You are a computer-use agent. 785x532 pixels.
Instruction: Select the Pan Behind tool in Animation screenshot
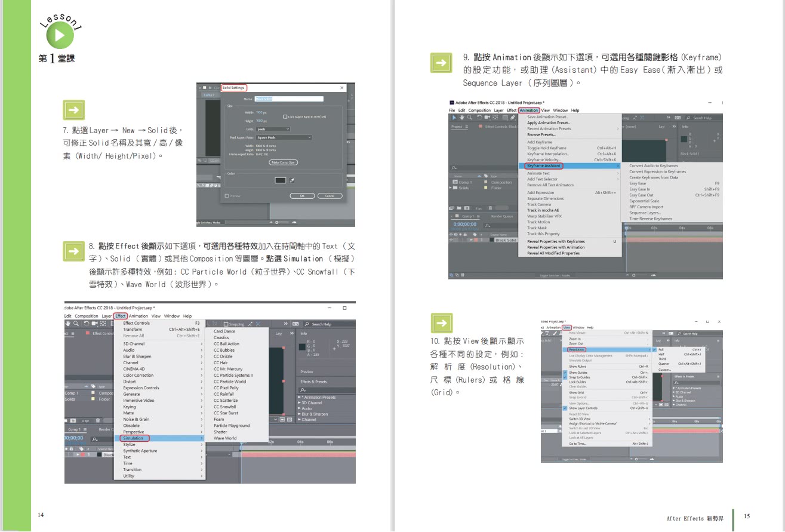point(495,118)
